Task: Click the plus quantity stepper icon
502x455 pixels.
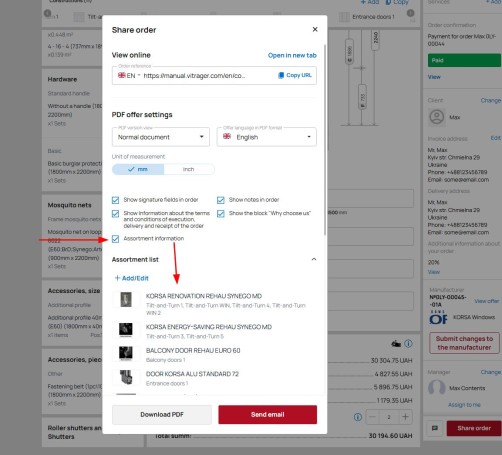Action: click(x=405, y=417)
